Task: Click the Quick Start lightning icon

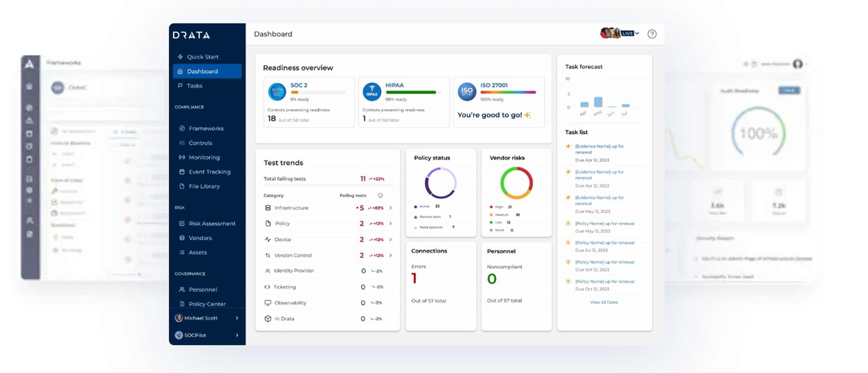Action: tap(180, 57)
